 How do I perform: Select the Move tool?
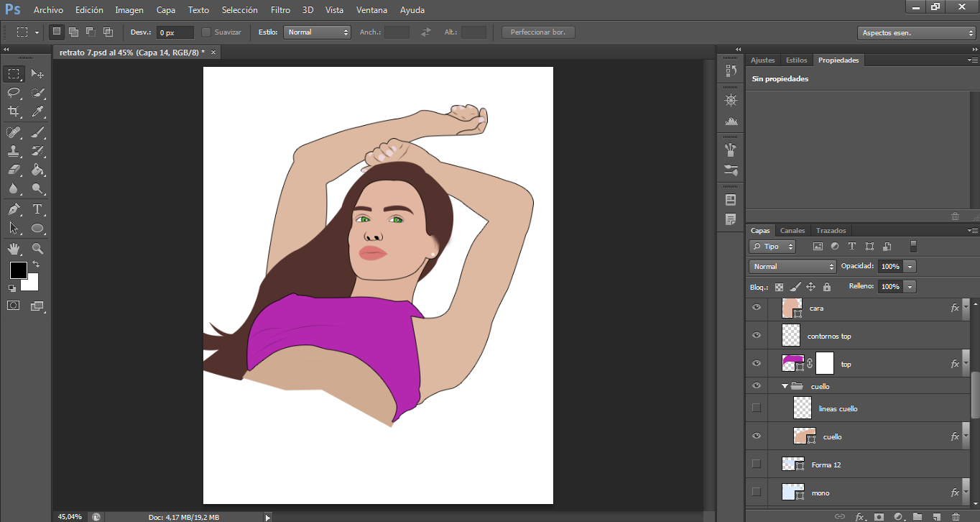[x=38, y=73]
